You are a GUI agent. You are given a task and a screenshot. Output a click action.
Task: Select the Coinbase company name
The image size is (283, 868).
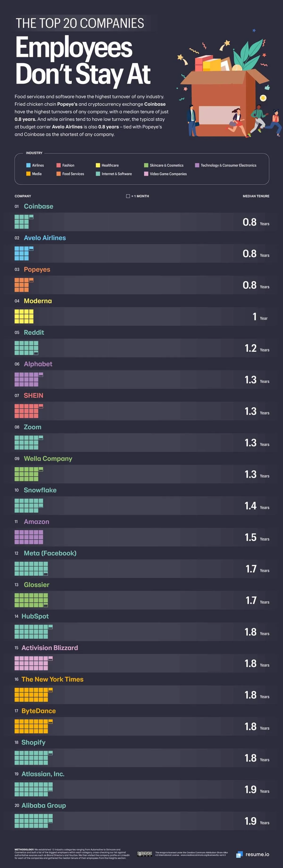pos(38,206)
